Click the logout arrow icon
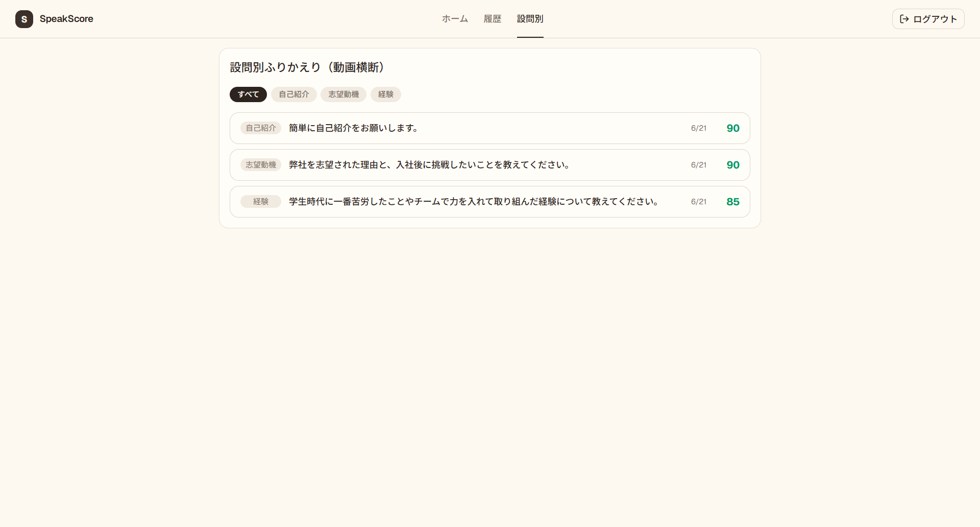980x527 pixels. coord(904,19)
